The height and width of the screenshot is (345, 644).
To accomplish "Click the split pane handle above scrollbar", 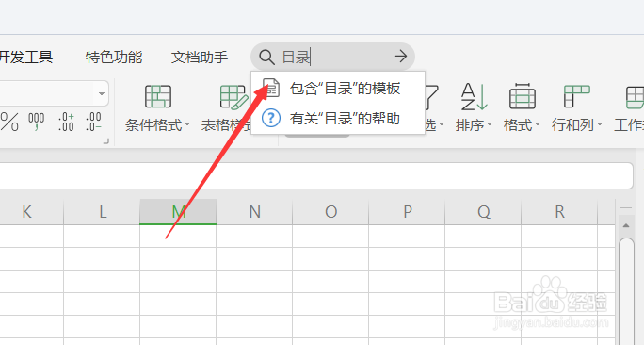I will point(626,206).
